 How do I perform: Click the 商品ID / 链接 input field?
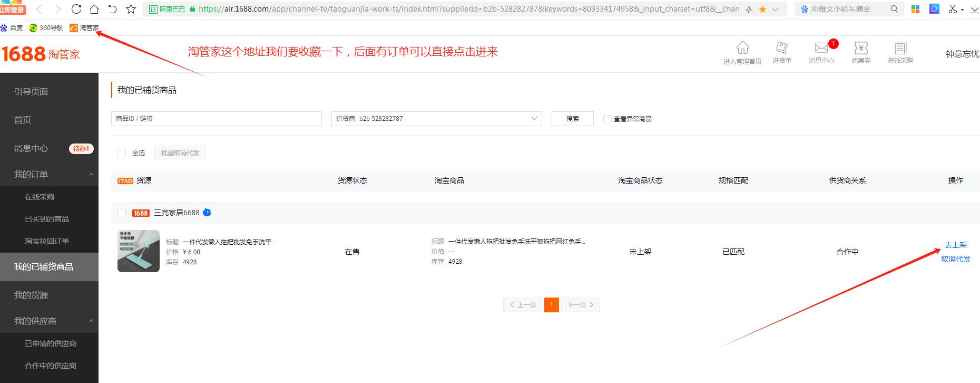pyautogui.click(x=216, y=119)
